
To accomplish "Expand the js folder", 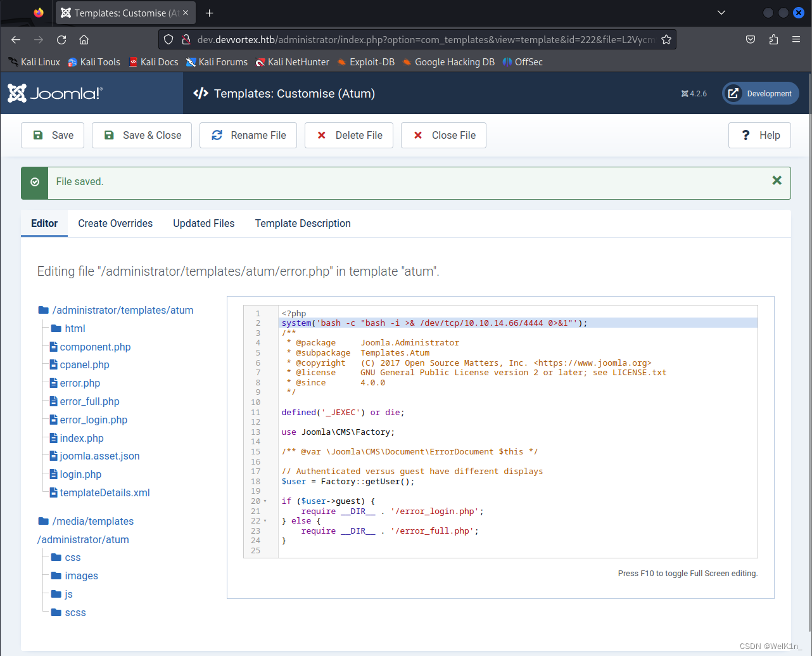I will [x=62, y=594].
